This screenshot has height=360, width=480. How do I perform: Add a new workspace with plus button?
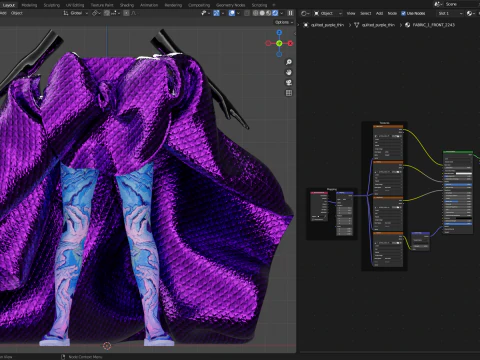coord(274,5)
